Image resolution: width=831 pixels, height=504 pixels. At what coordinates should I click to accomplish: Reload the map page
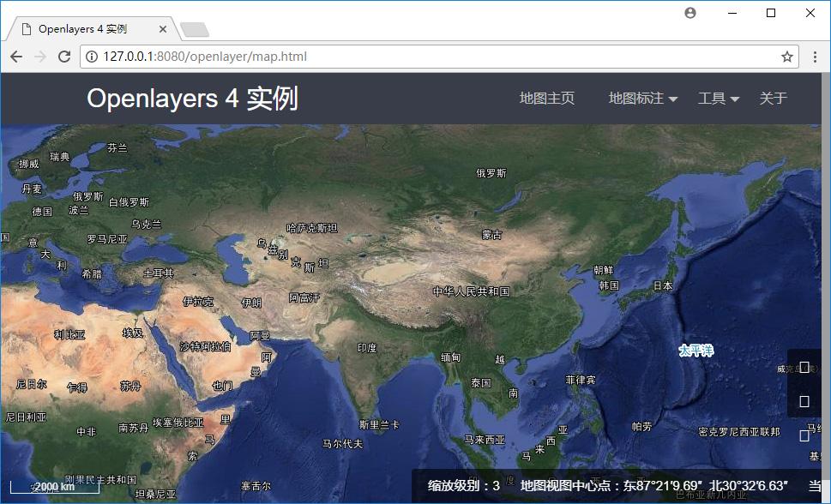(64, 57)
